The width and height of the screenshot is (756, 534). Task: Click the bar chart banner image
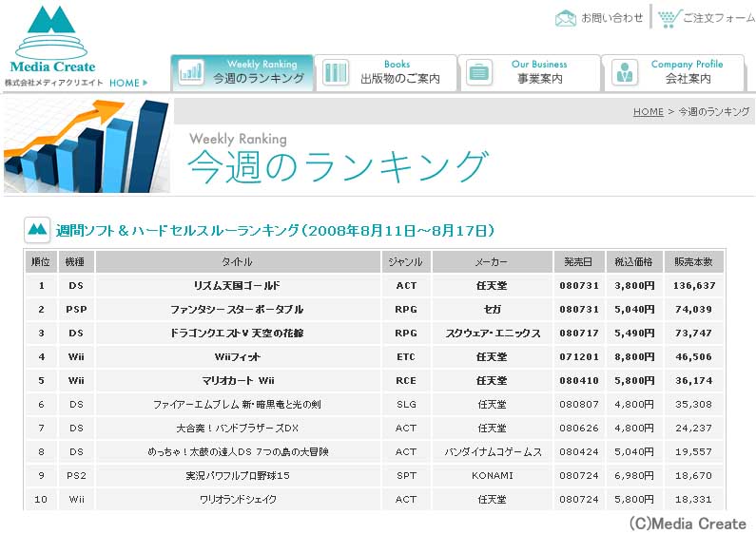point(87,145)
